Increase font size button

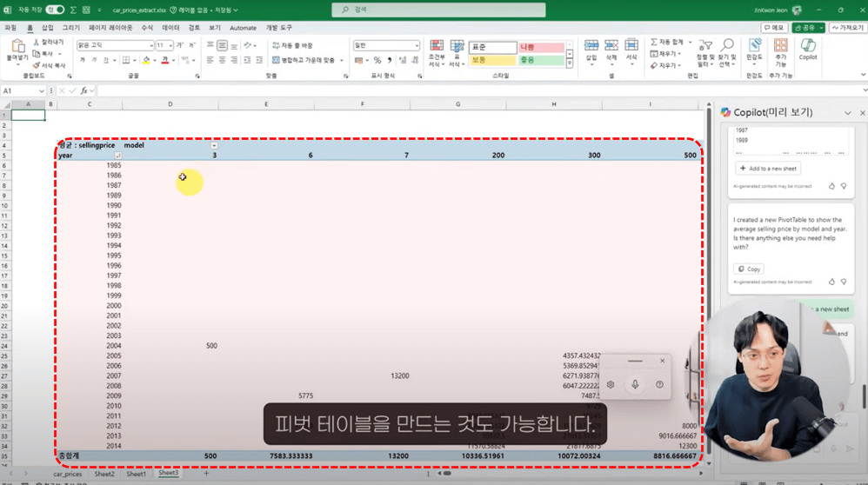pyautogui.click(x=180, y=45)
